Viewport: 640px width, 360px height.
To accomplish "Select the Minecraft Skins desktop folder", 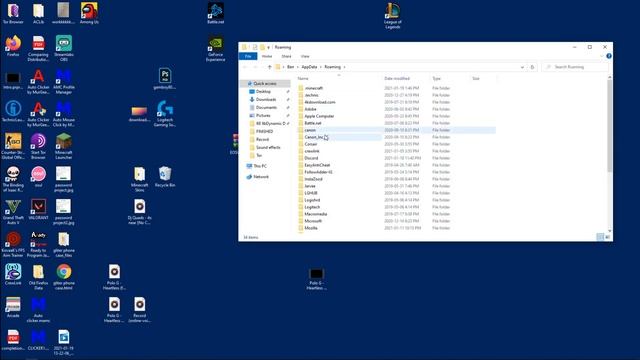I will [140, 179].
